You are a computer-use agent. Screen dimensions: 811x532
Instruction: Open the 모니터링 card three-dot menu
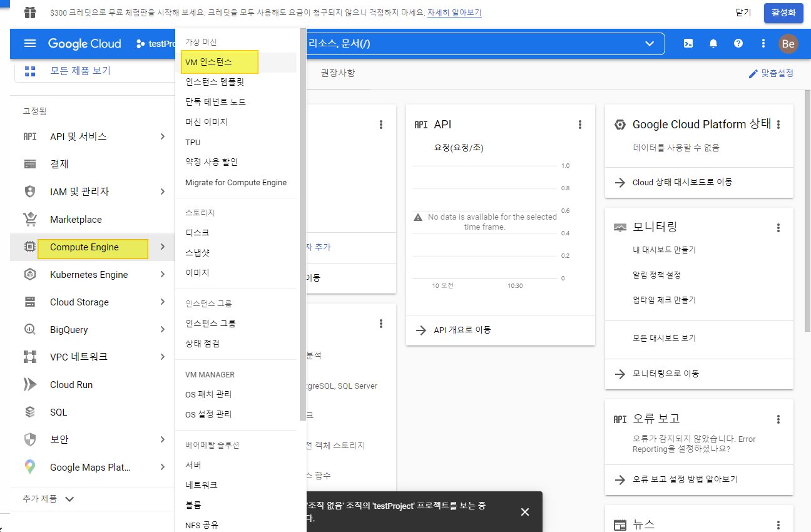click(x=778, y=228)
